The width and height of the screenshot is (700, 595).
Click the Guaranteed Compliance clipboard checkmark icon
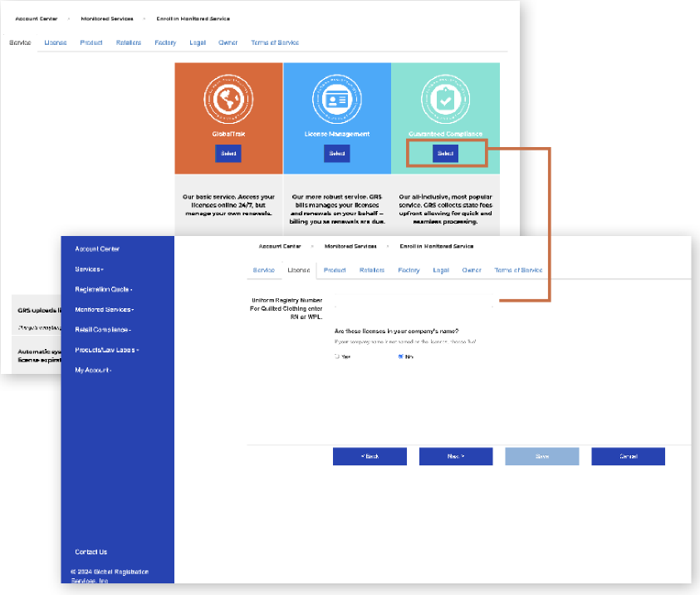tap(446, 100)
